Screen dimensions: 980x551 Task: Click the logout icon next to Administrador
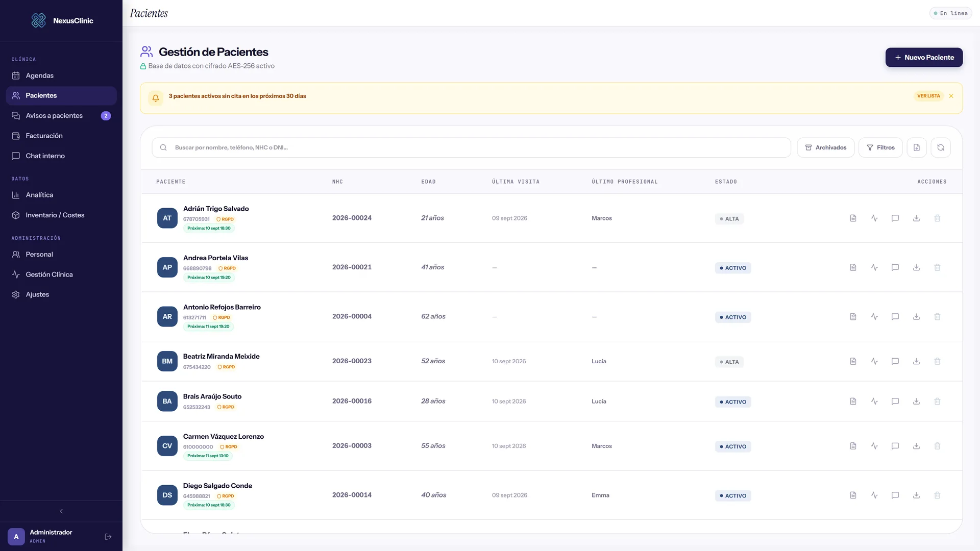pos(108,537)
